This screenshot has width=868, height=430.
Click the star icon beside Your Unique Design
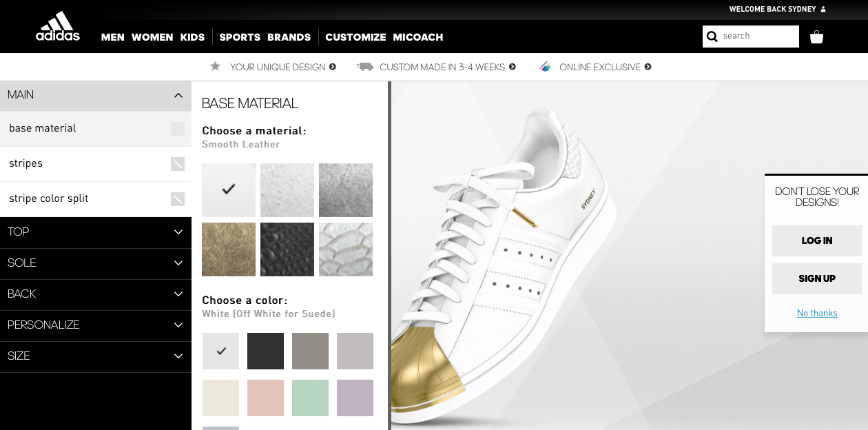tap(215, 66)
